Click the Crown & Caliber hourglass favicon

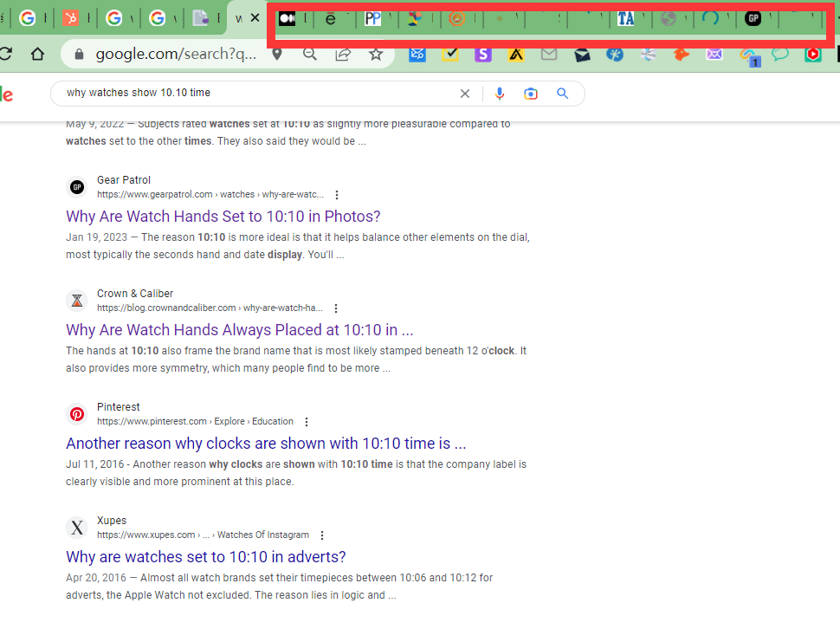point(77,301)
